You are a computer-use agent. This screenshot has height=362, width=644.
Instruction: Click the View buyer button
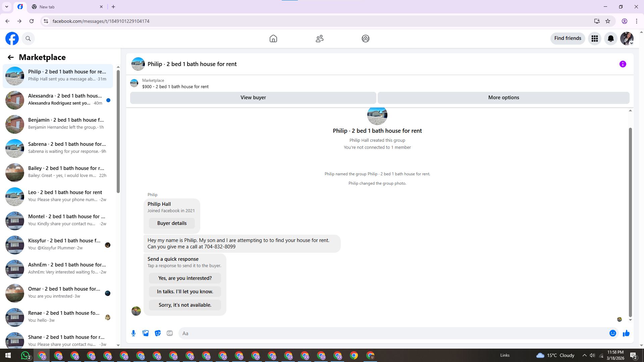[x=253, y=98]
